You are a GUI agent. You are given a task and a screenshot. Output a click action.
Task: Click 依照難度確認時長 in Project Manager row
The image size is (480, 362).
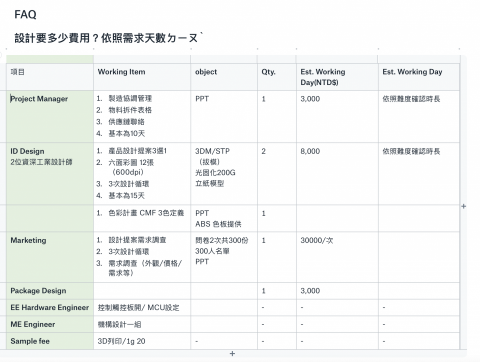[411, 99]
